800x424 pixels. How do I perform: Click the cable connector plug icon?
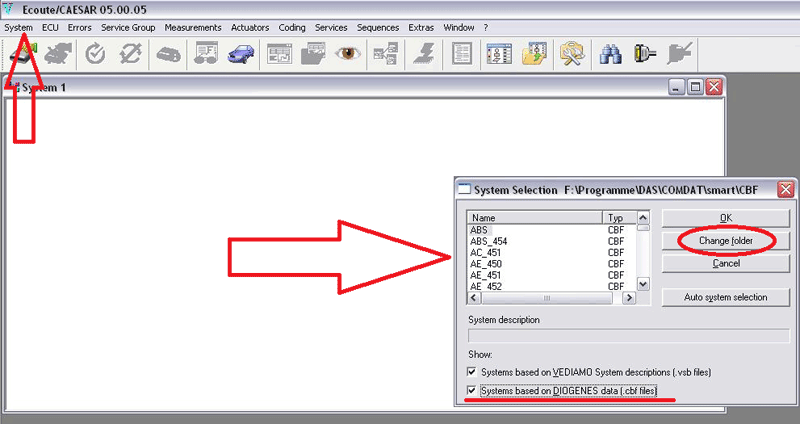(645, 54)
